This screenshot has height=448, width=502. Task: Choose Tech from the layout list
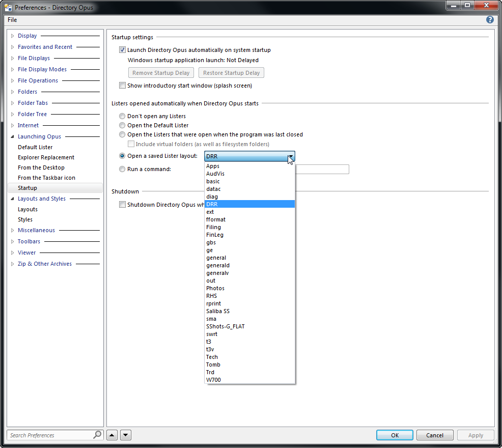(x=249, y=357)
